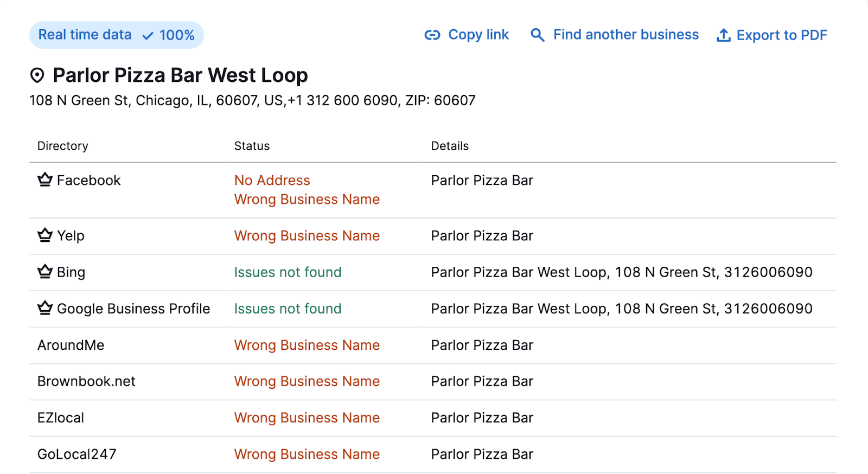868x474 pixels.
Task: Click Wrong Business Name status for Brownbook.net
Action: (307, 381)
